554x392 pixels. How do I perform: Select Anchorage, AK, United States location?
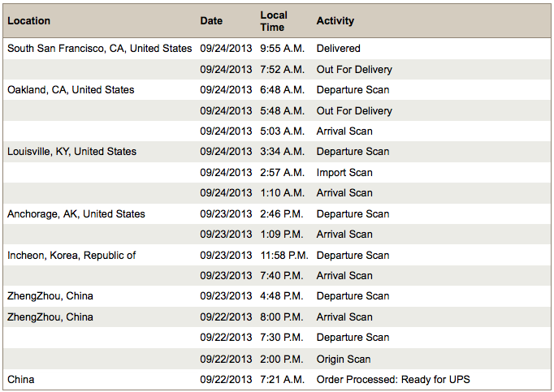click(76, 214)
